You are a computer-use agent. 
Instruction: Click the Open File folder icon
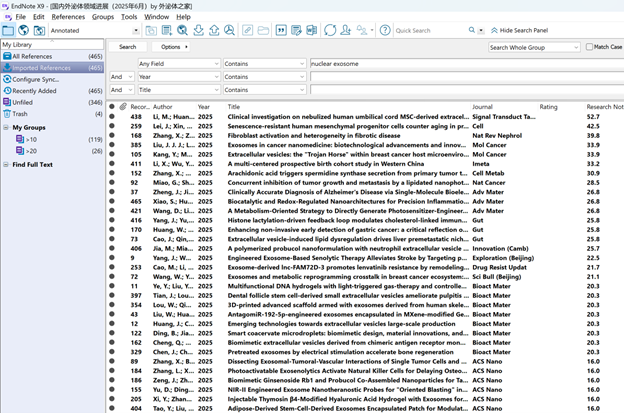263,30
